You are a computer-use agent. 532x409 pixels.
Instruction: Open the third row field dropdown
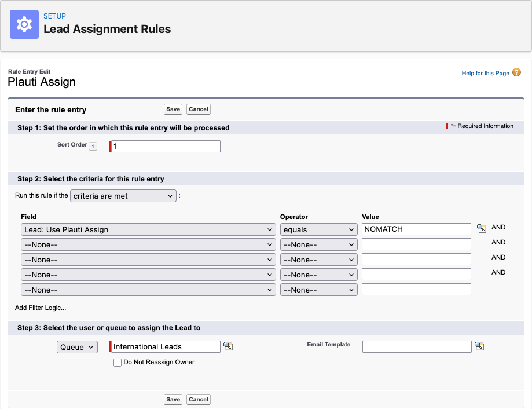148,260
